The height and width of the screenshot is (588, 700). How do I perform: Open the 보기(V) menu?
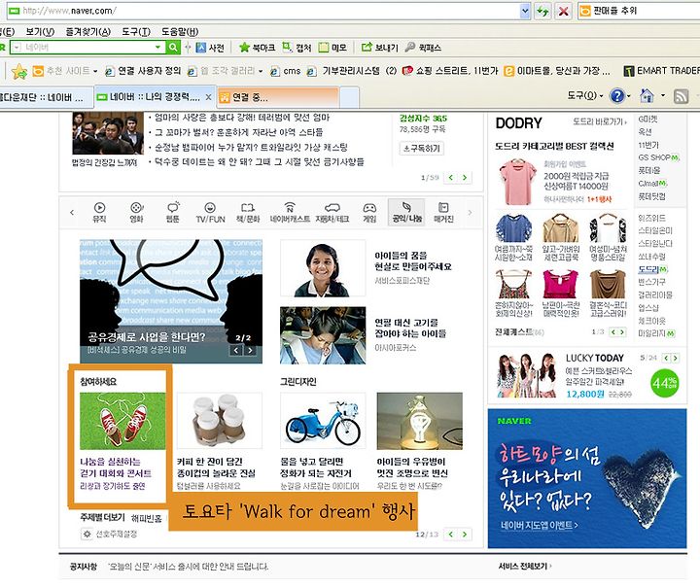click(x=40, y=32)
